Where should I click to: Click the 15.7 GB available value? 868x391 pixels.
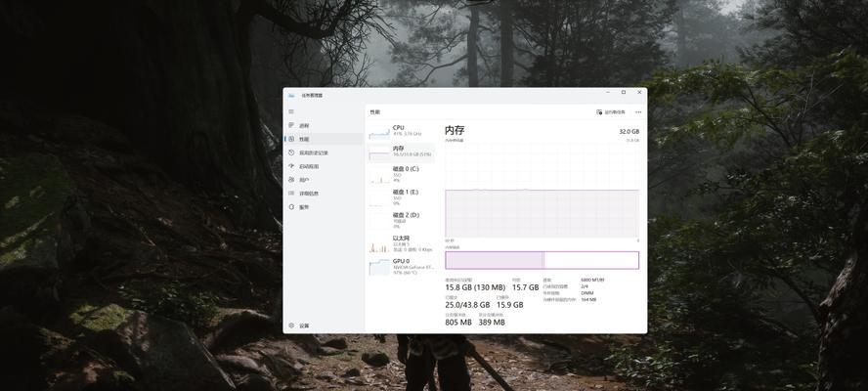point(525,288)
